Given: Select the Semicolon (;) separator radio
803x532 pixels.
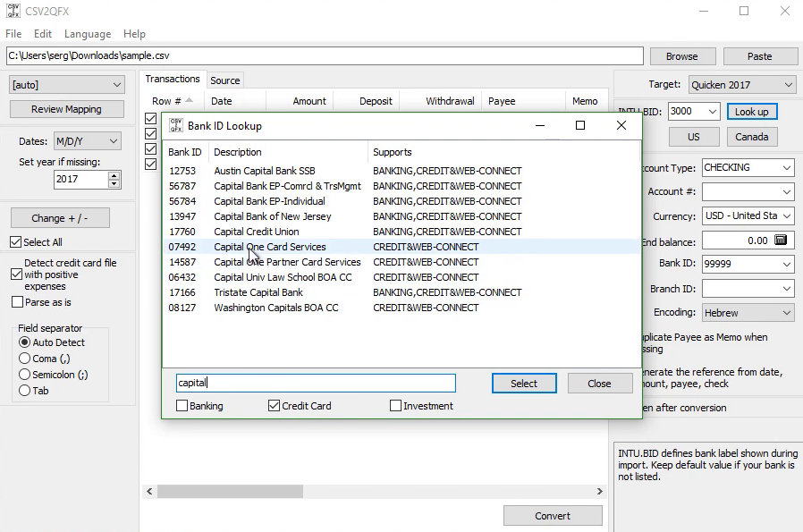Looking at the screenshot, I should point(24,375).
